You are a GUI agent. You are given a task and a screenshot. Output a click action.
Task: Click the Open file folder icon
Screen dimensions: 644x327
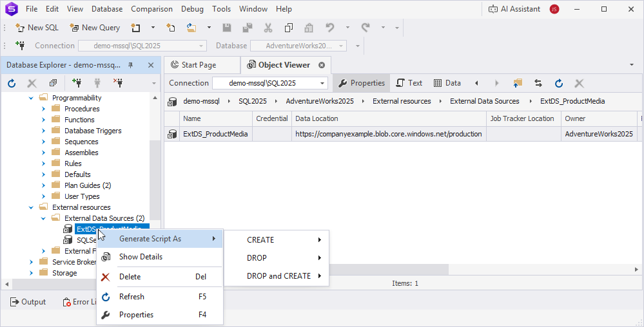(191, 28)
